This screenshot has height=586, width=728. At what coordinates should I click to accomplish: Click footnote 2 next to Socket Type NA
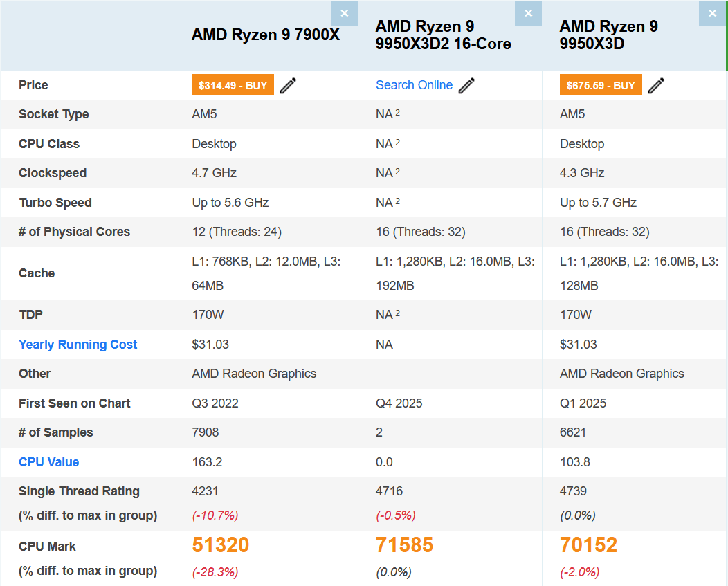(x=398, y=113)
